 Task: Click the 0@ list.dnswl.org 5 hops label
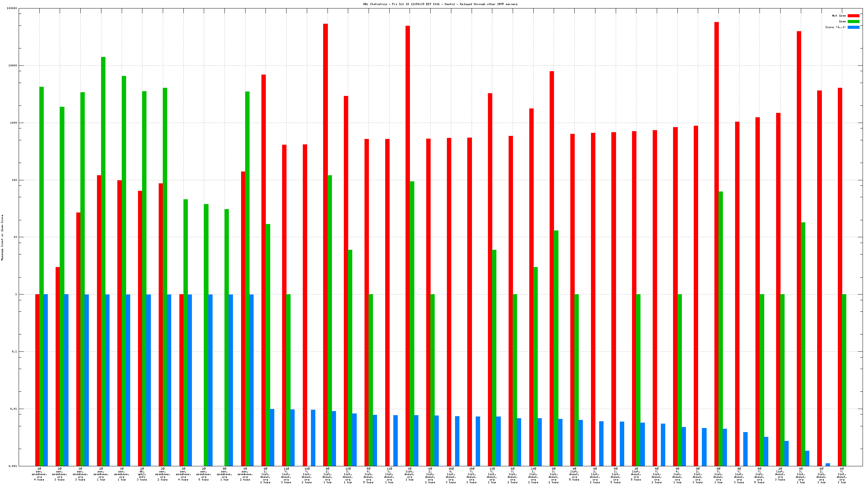[x=574, y=474]
